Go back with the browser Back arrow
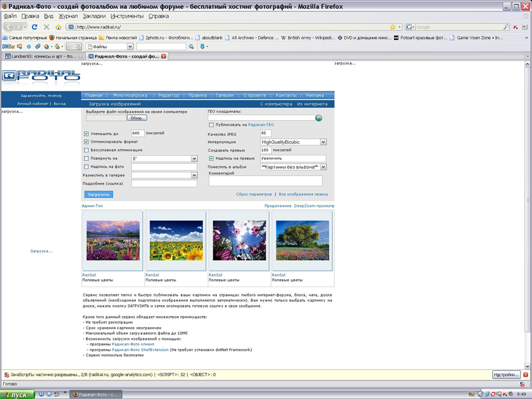Screen dimensions: 532x399 [9, 27]
